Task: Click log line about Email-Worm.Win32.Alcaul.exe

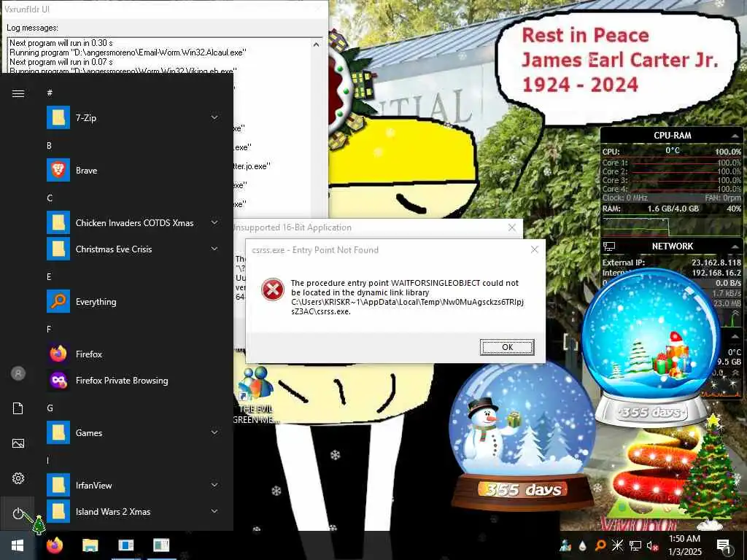Action: click(128, 52)
